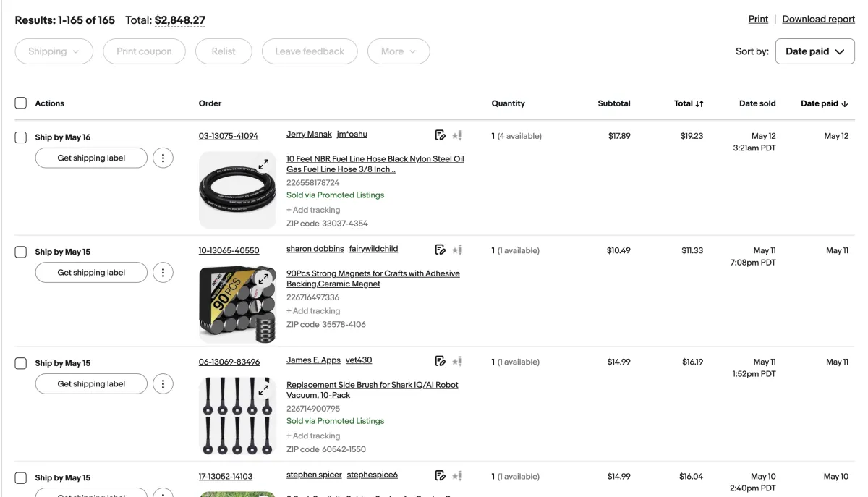Select the sharon dobbins order checkbox

pos(21,252)
